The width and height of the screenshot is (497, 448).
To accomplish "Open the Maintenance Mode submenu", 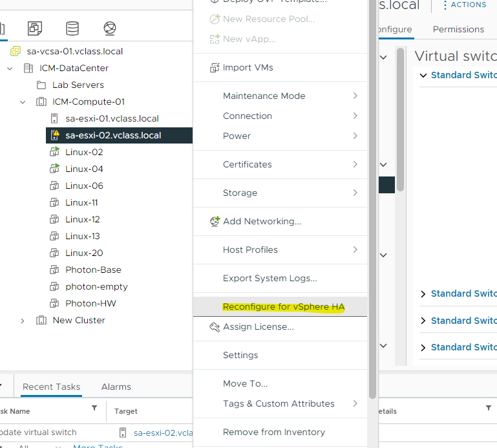I will [280, 96].
